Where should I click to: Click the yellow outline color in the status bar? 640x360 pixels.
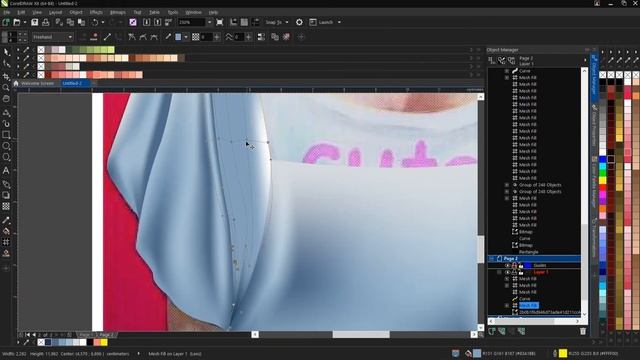coord(563,353)
